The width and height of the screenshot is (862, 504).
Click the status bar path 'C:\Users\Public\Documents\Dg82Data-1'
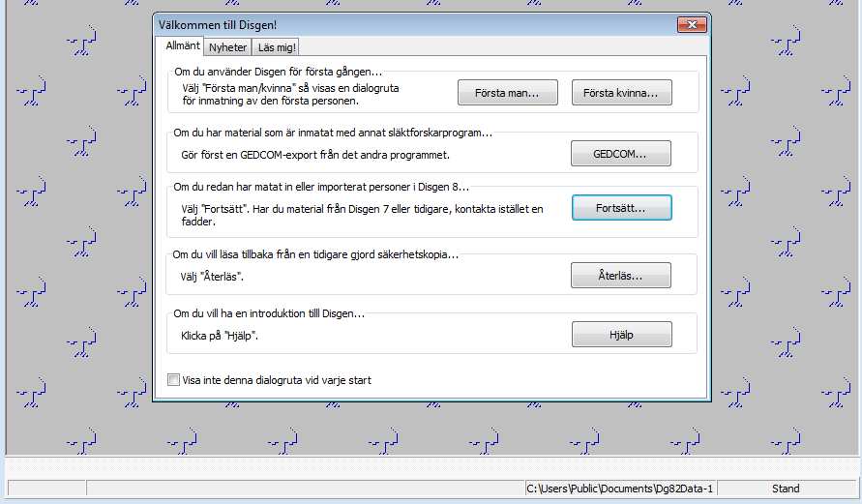620,489
